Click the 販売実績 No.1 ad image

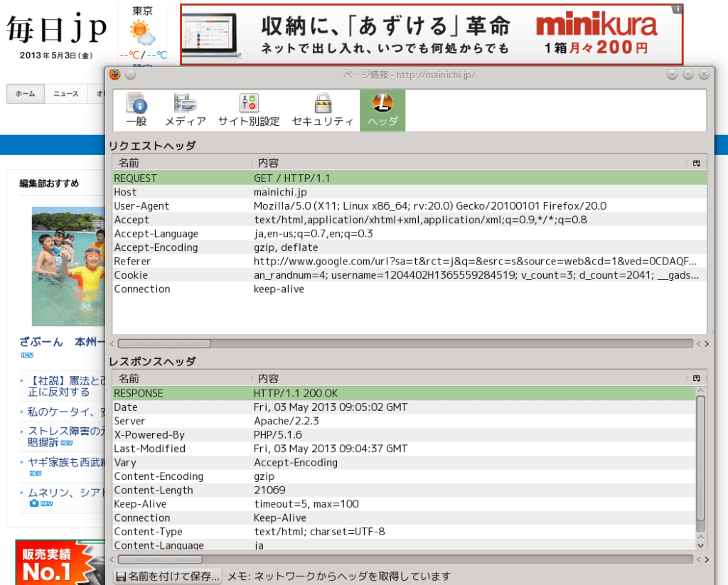pyautogui.click(x=60, y=562)
